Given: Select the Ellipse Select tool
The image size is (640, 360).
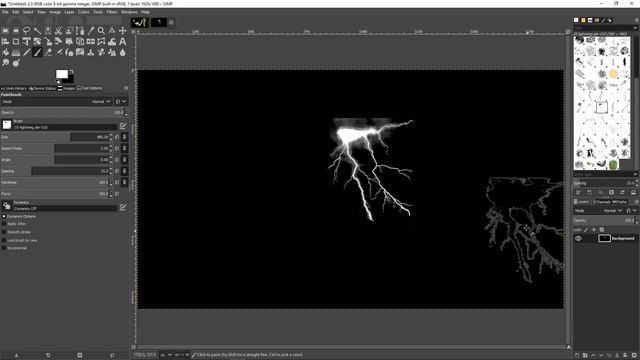Looking at the screenshot, I should [x=16, y=31].
